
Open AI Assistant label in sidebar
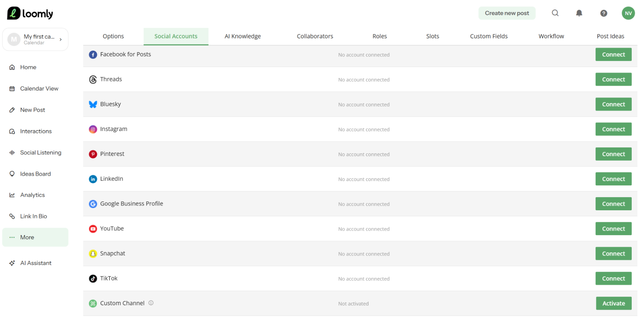click(36, 263)
